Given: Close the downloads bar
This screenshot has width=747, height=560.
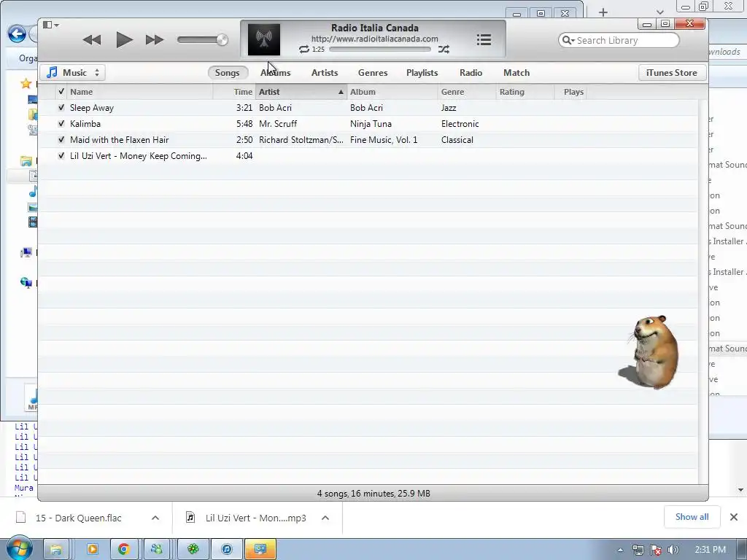Looking at the screenshot, I should click(x=734, y=517).
